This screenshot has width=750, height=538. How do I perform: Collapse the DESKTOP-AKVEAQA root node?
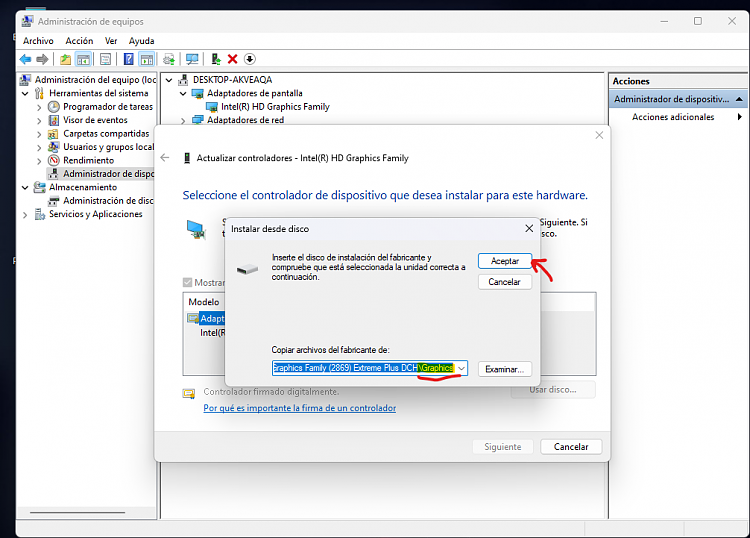click(169, 80)
